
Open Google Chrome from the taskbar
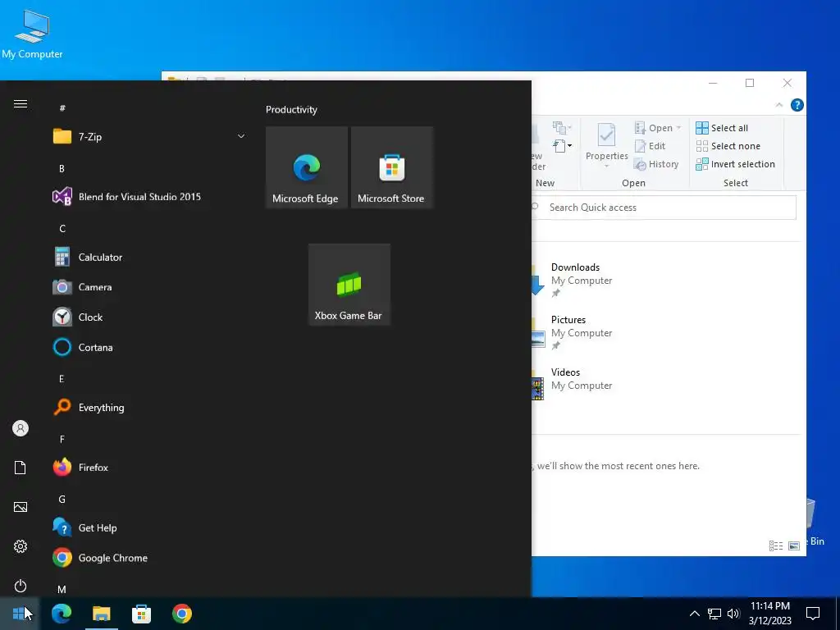tap(182, 614)
